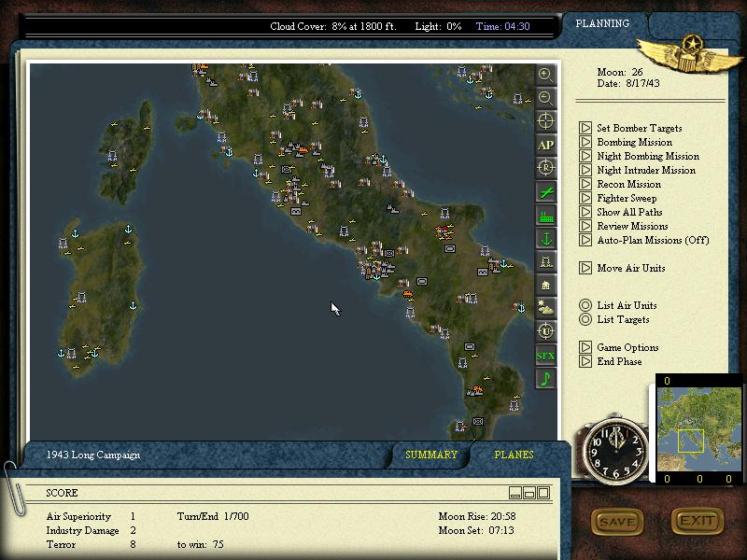Click the paper clip on the score sheet
This screenshot has width=747, height=560.
[14, 488]
